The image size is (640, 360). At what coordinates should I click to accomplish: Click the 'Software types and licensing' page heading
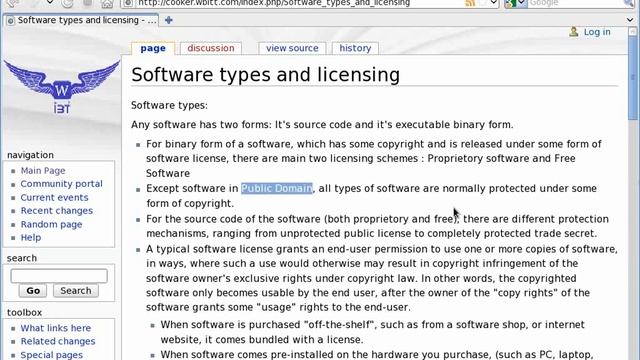point(265,75)
